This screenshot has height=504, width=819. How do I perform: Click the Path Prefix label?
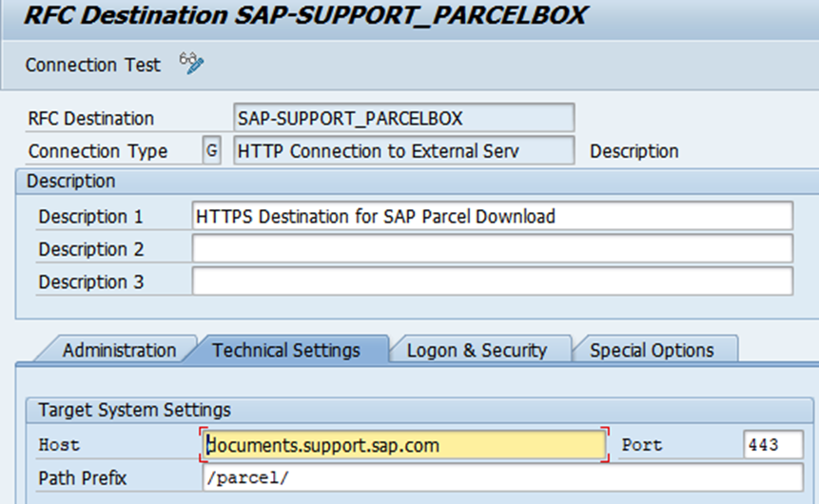click(x=83, y=478)
